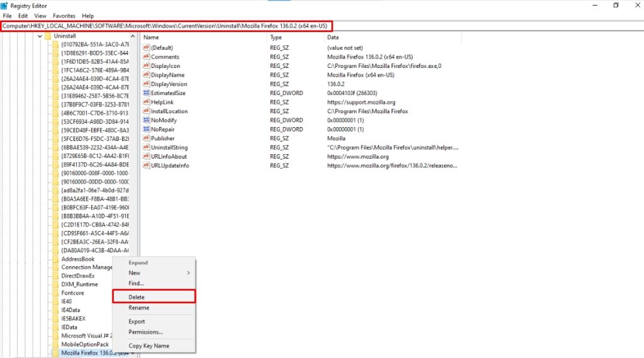Screen dimensions: 644x358
Task: Click the DWORD icon next to NoRepair
Action: point(146,129)
